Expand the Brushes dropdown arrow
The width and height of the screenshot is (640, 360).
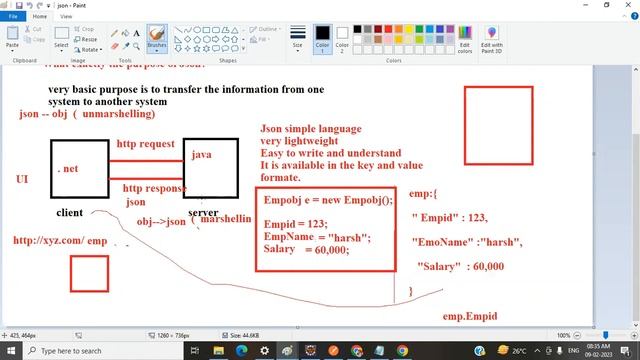coord(157,51)
